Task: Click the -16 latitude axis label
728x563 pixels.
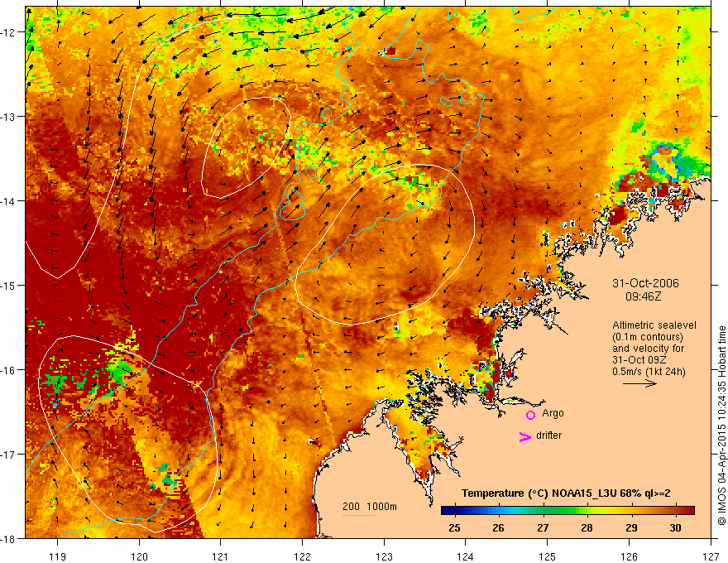Action: pyautogui.click(x=7, y=370)
